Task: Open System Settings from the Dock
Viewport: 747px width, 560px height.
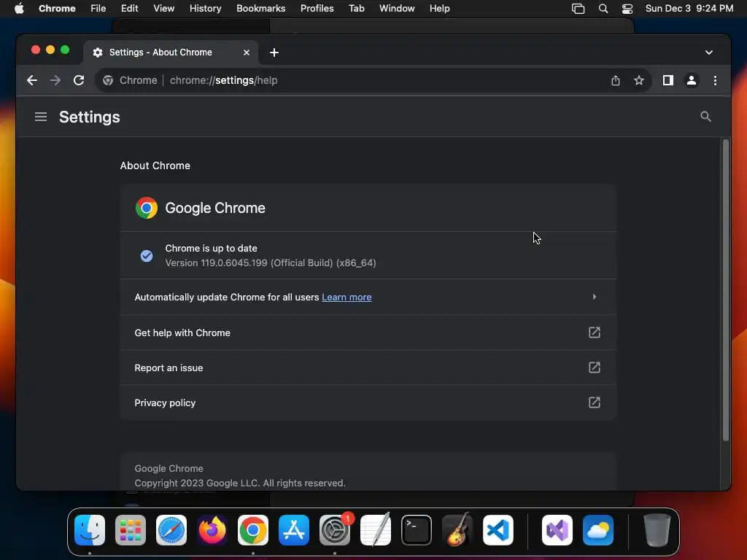Action: [x=334, y=530]
